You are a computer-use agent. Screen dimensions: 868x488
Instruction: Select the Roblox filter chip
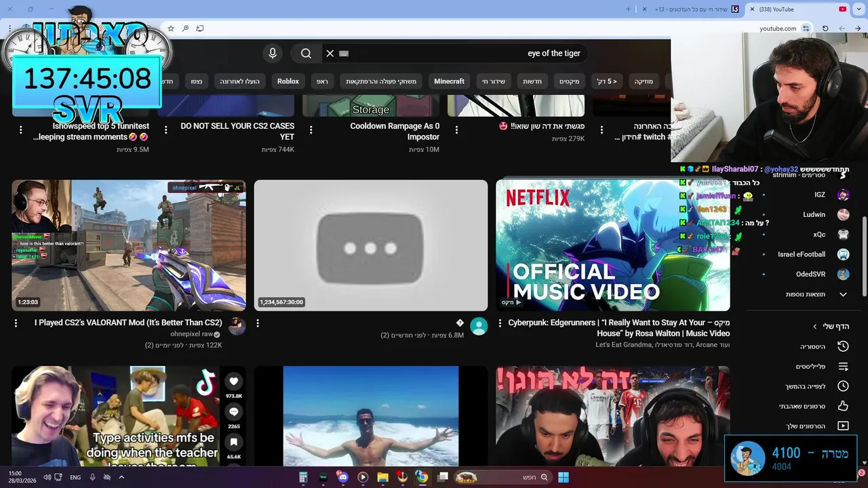click(x=288, y=81)
